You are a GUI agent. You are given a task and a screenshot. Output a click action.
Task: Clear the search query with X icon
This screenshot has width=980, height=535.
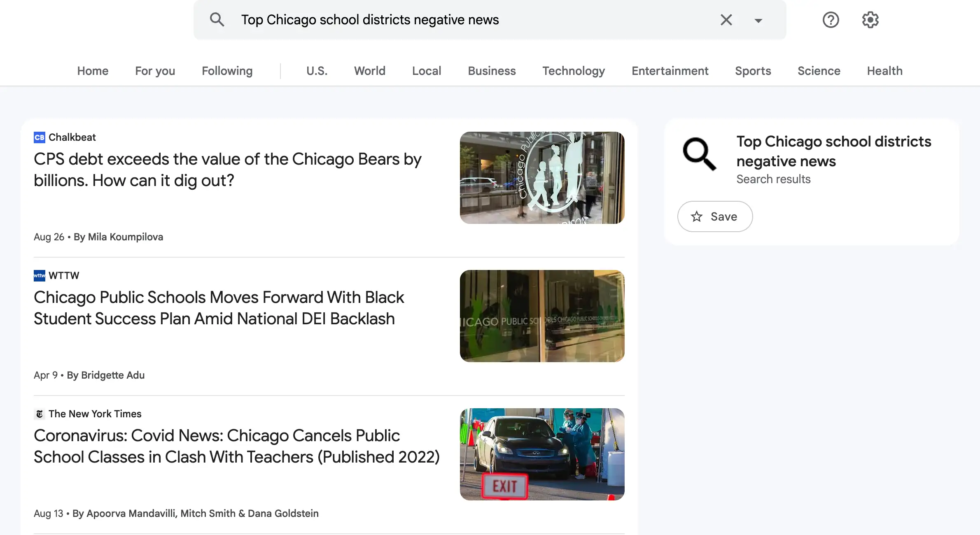click(726, 20)
